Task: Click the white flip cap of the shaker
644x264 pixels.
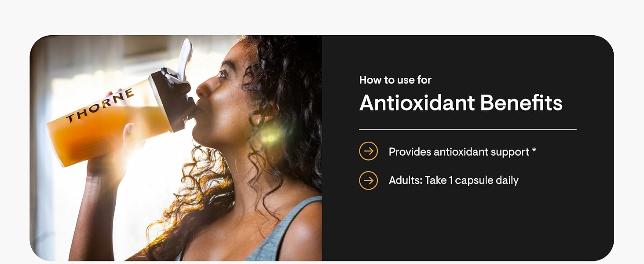Action: point(185,59)
